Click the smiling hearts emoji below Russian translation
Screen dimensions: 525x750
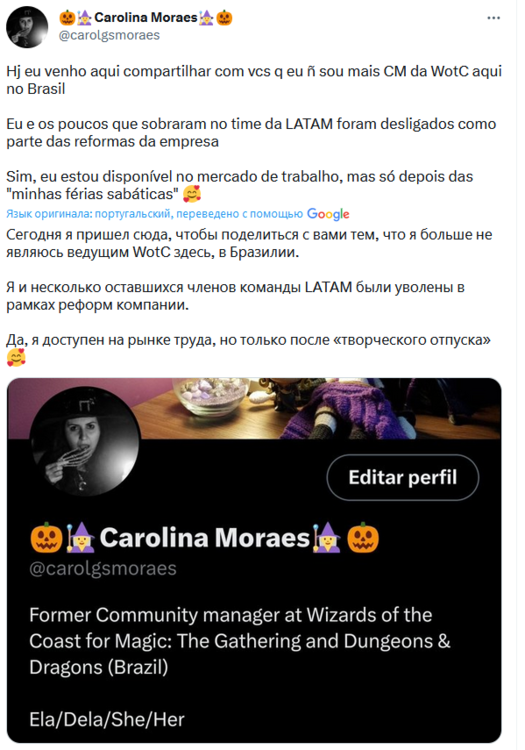coord(16,358)
